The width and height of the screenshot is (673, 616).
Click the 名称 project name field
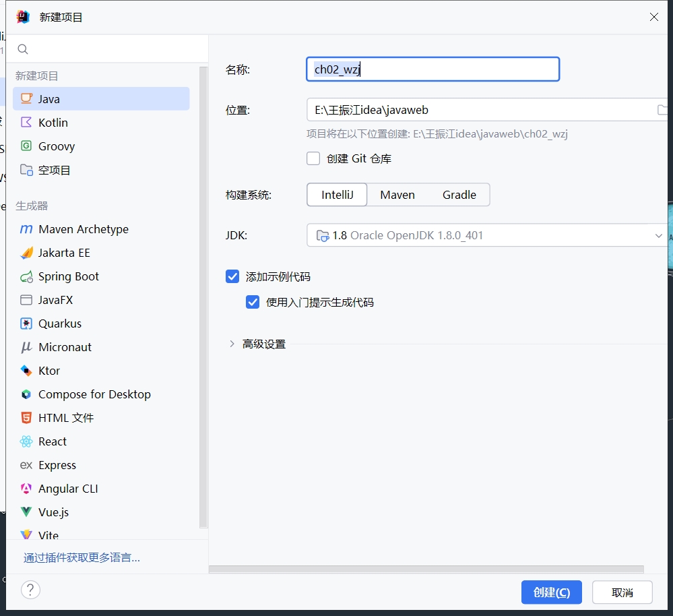coord(432,69)
